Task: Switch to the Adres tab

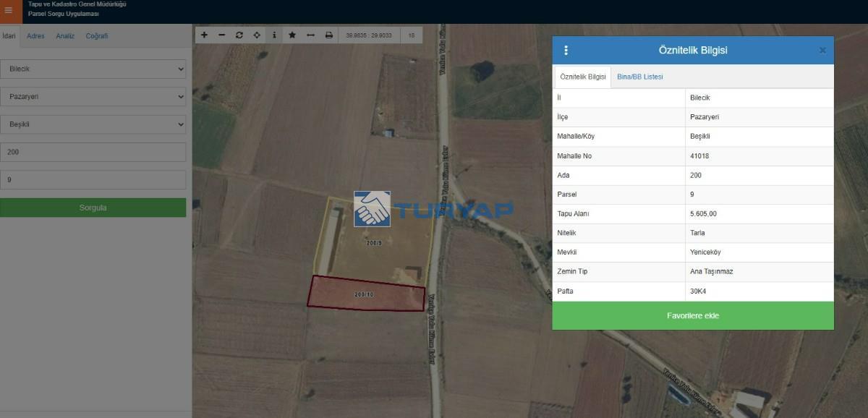Action: (x=35, y=35)
